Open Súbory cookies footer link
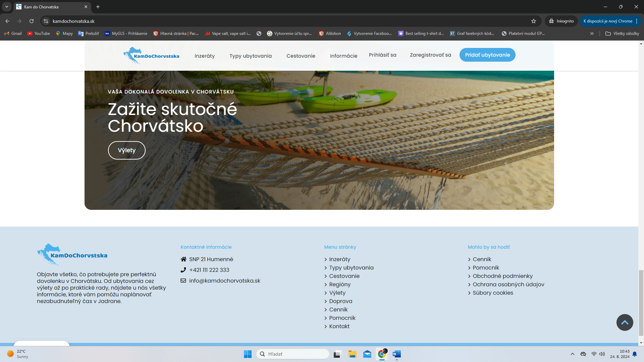Image resolution: width=644 pixels, height=362 pixels. (493, 293)
